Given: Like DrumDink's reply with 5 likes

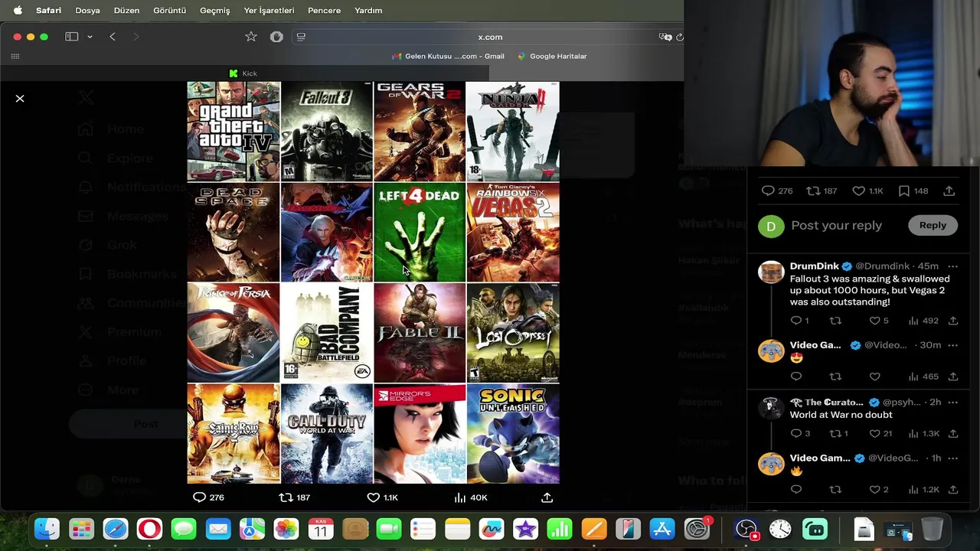Looking at the screenshot, I should (875, 321).
